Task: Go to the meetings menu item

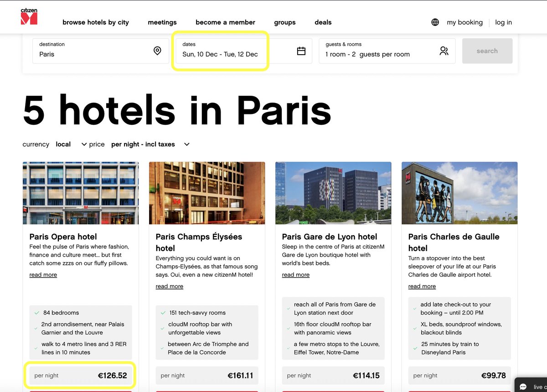Action: click(162, 22)
